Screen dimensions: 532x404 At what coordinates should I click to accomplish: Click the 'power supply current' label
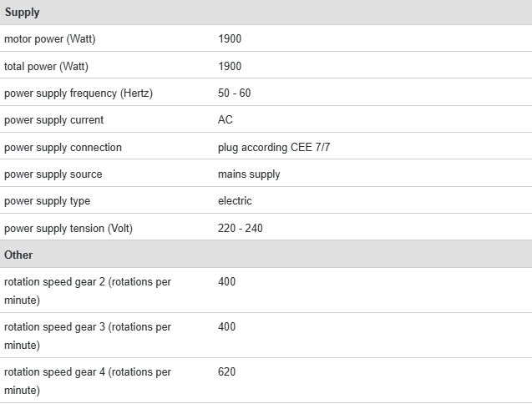coord(53,120)
